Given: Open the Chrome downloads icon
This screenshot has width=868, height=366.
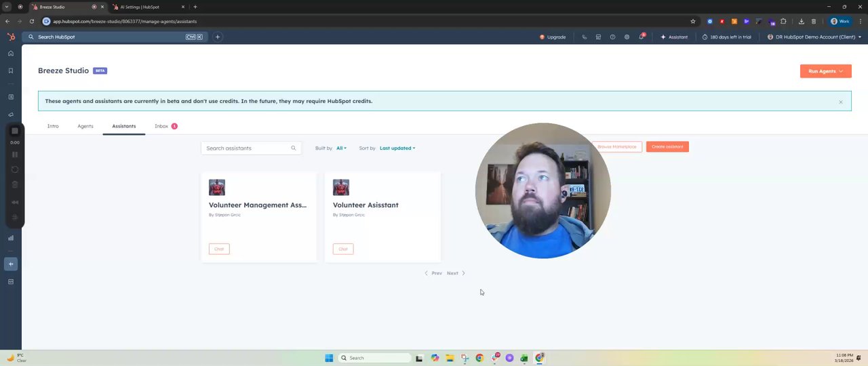Looking at the screenshot, I should click(x=801, y=21).
